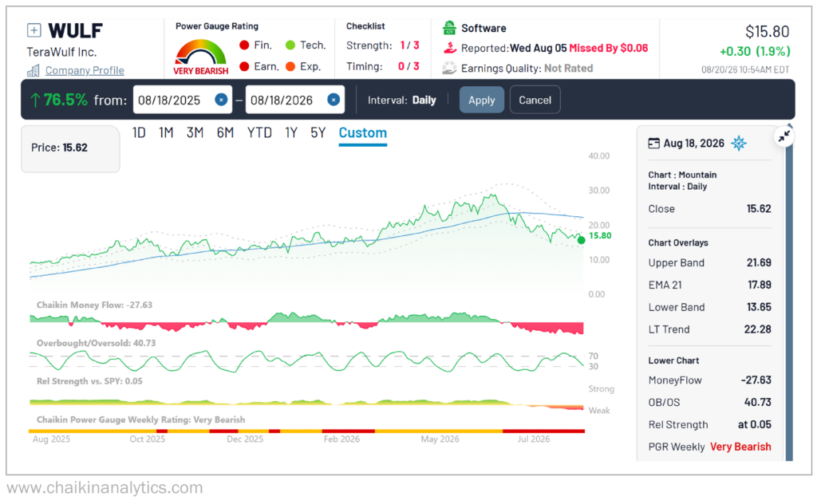
Task: Click the Timing 0 / 3 checklist value
Action: [x=408, y=66]
